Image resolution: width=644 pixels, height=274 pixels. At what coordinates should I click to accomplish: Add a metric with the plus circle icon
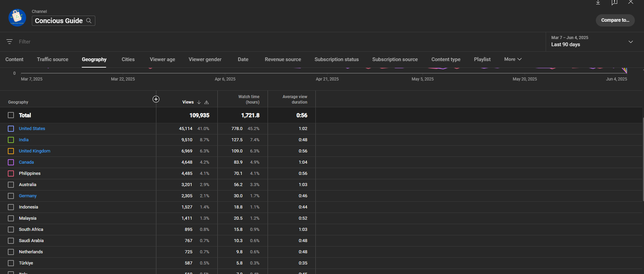156,99
